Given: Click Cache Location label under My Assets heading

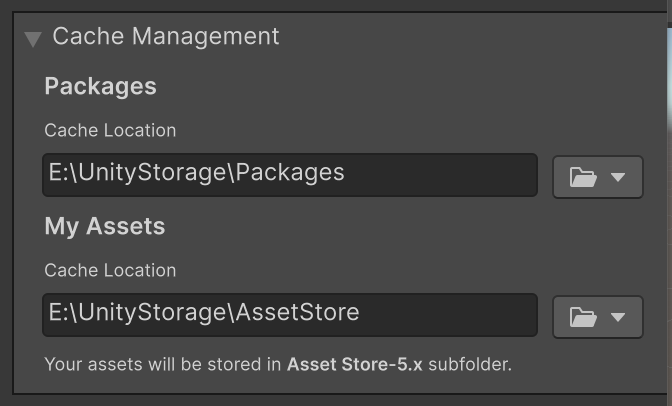Looking at the screenshot, I should click(x=110, y=270).
